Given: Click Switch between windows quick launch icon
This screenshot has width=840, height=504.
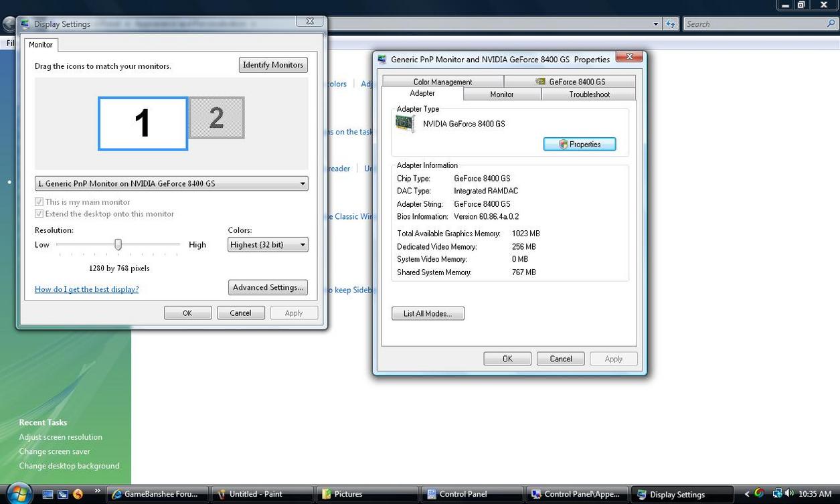Looking at the screenshot, I should click(x=63, y=495).
